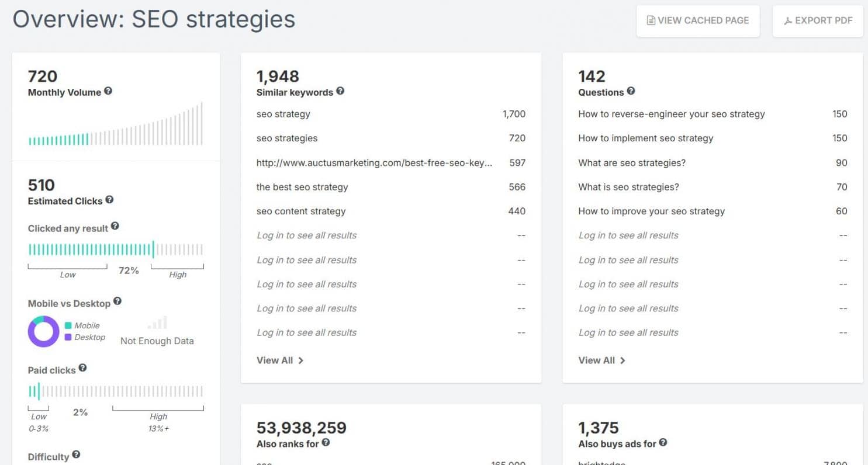Click the Paid clicks help icon
The height and width of the screenshot is (465, 868).
click(x=82, y=369)
